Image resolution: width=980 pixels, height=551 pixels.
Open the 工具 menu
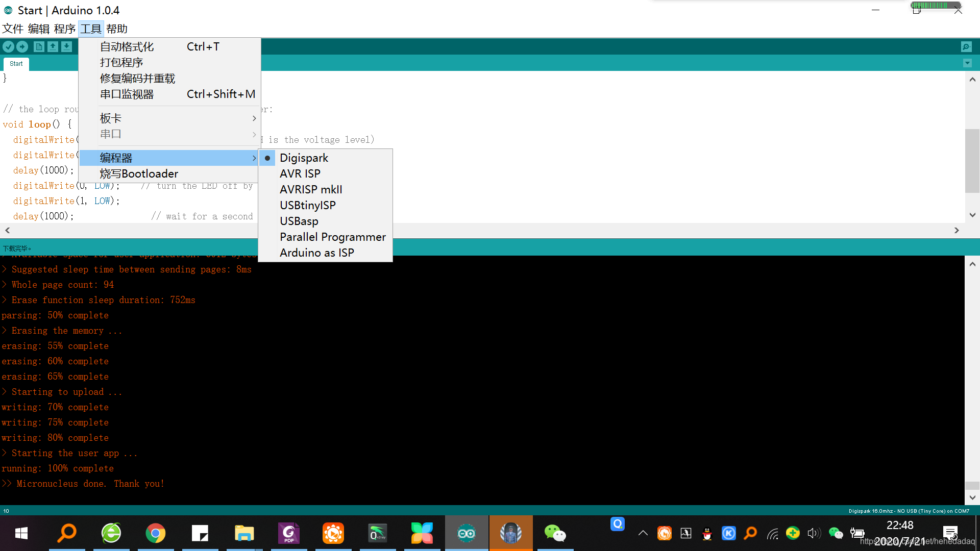91,29
